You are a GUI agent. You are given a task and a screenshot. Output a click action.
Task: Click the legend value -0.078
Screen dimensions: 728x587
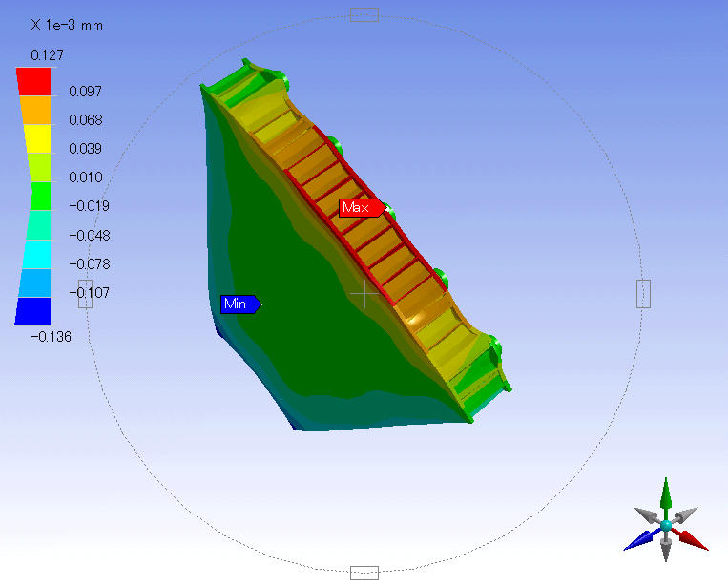[x=90, y=264]
